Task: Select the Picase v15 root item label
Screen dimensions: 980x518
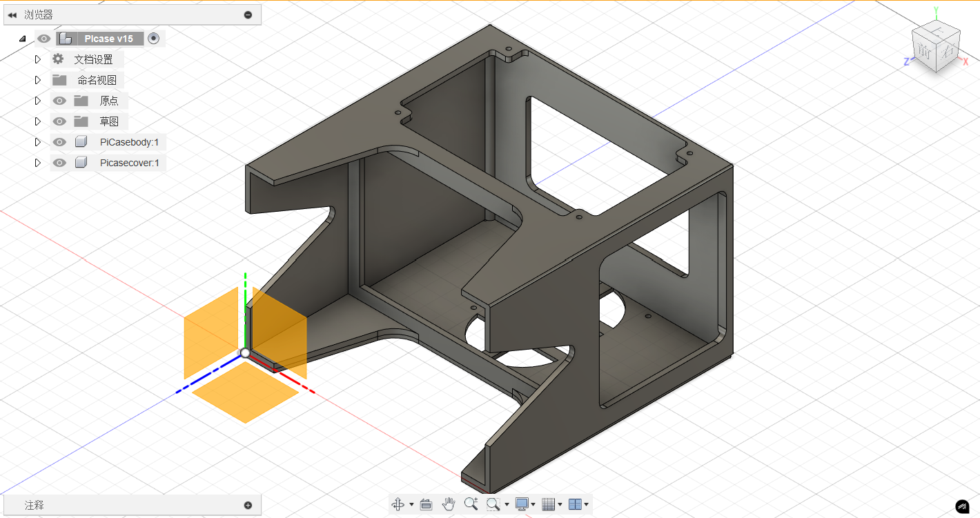Action: [109, 39]
